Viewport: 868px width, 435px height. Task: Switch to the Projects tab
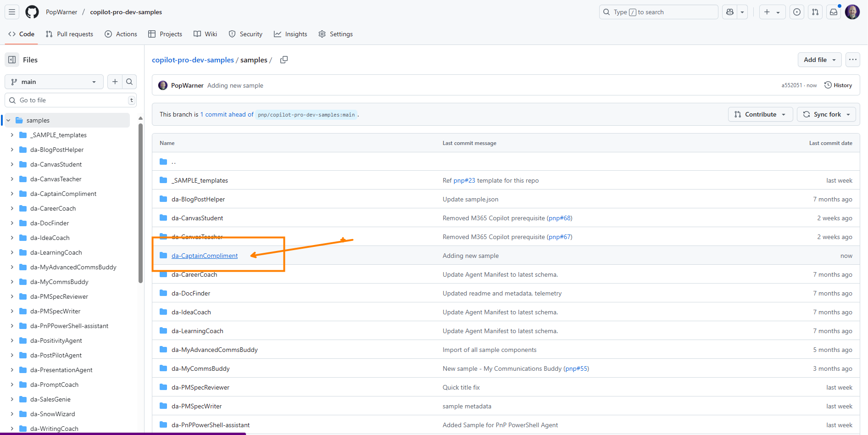point(165,34)
